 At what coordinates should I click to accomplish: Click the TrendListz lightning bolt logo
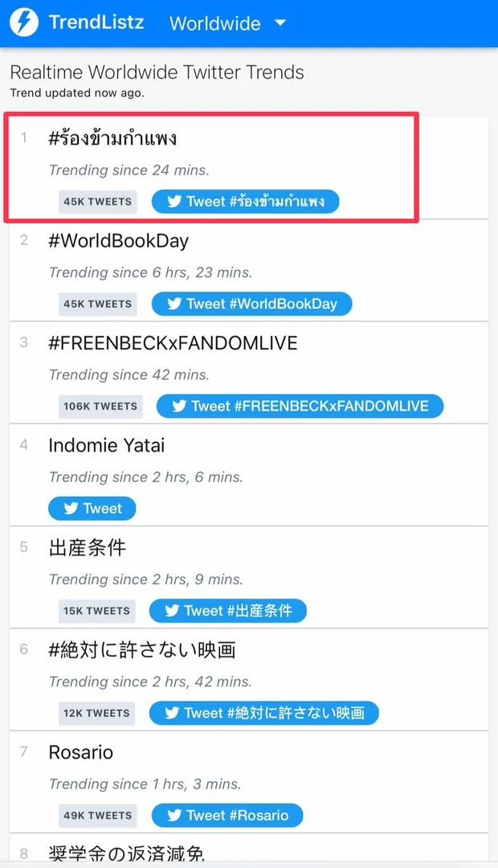click(x=23, y=23)
